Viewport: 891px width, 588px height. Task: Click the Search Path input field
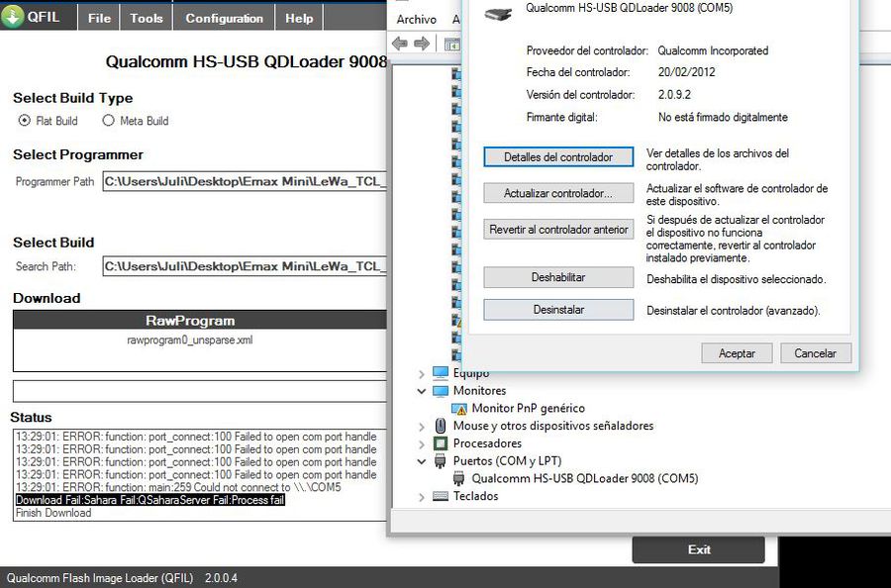(x=245, y=266)
